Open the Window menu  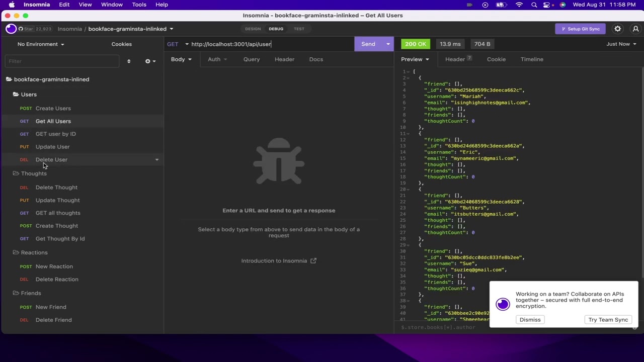112,5
